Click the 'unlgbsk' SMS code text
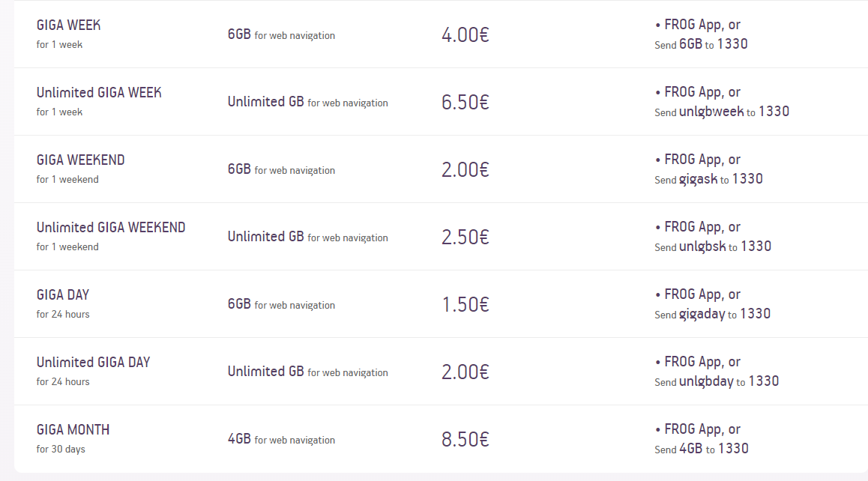This screenshot has height=481, width=868. tap(702, 246)
